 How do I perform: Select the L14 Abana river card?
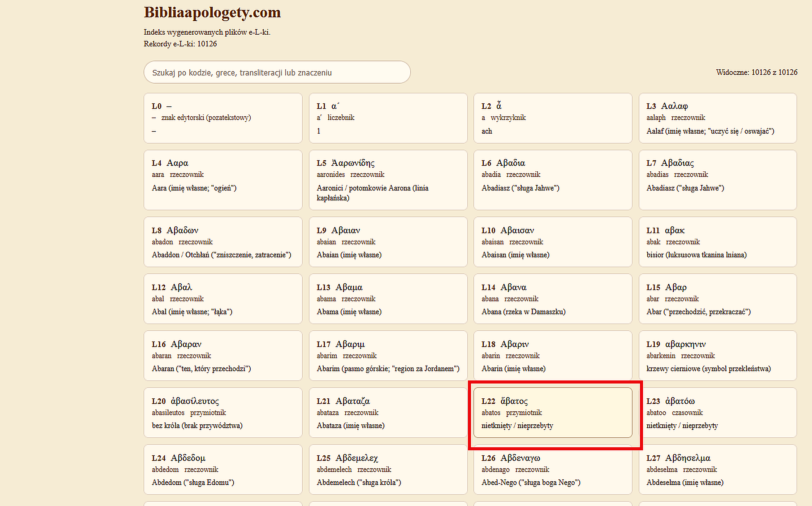[552, 299]
